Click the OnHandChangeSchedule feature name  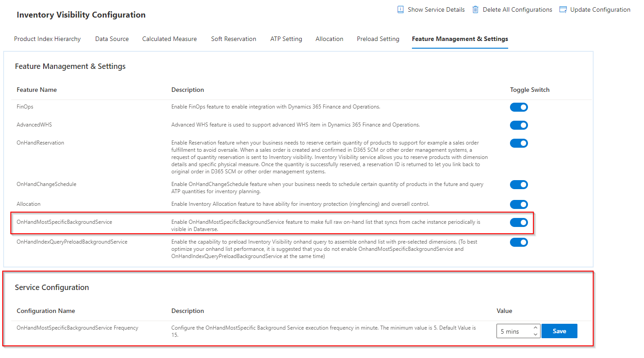click(46, 184)
